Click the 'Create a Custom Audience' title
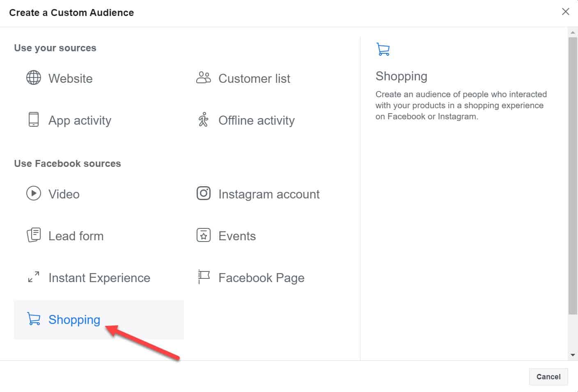Viewport: 578px width, 392px height. coord(71,13)
